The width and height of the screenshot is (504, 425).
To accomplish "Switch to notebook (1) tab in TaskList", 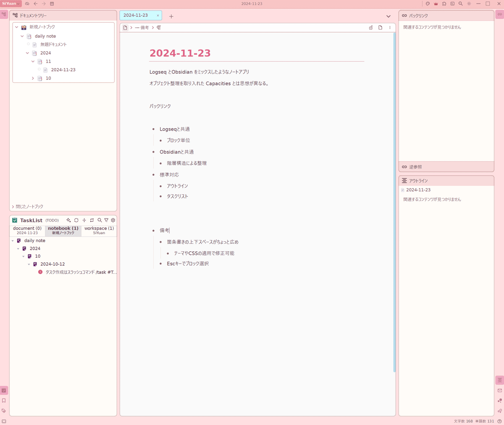I will (x=63, y=230).
